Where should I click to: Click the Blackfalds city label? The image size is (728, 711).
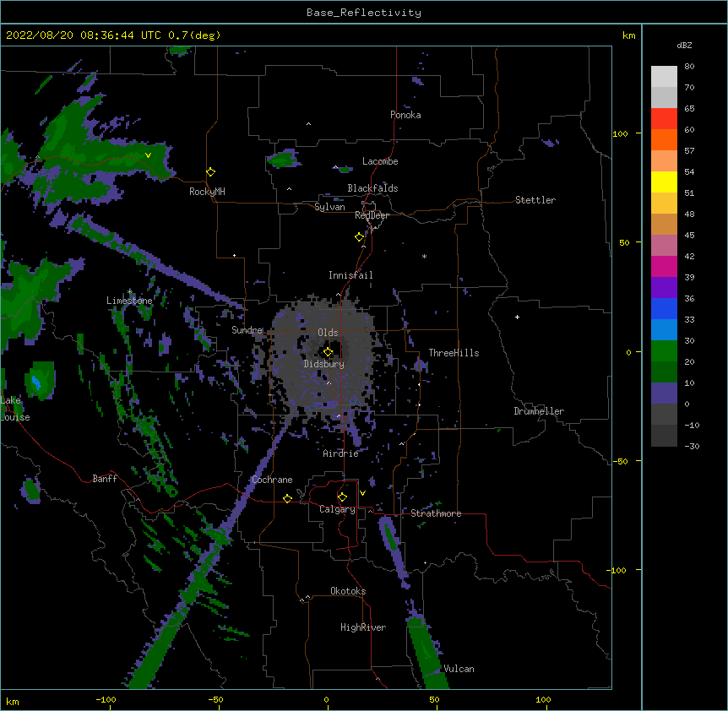tap(372, 188)
